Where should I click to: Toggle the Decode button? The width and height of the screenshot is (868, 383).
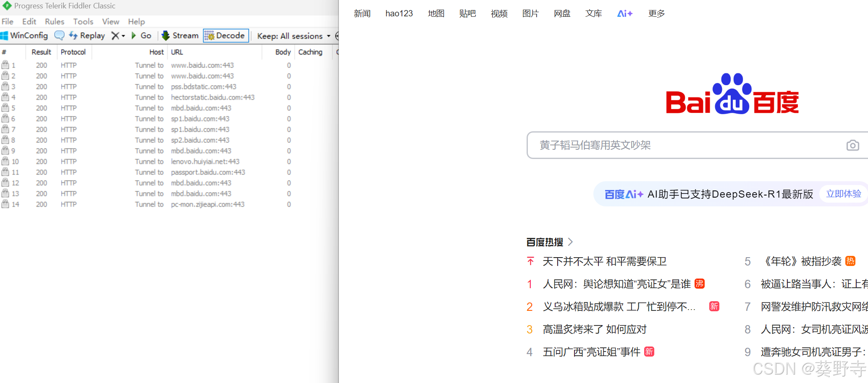coord(226,36)
